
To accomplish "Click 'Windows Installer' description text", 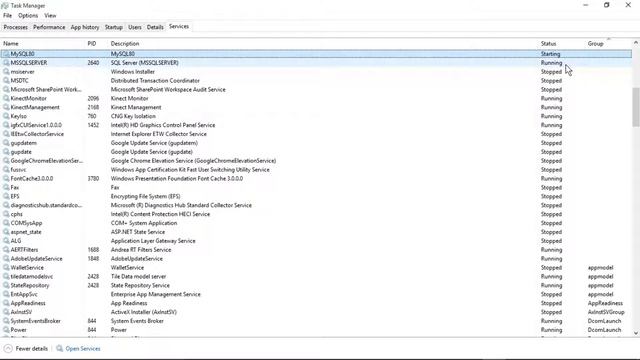I will point(133,71).
